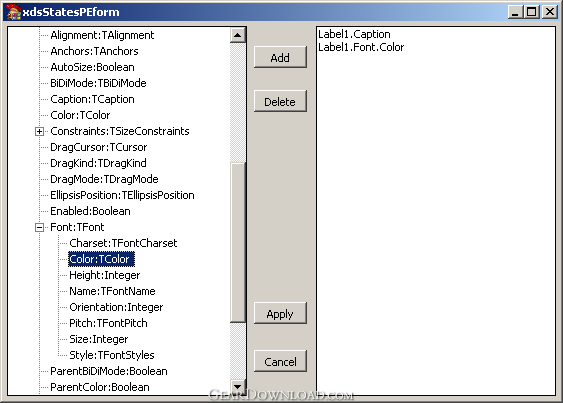Image resolution: width=563 pixels, height=403 pixels.
Task: Select Label1.Font.Color in the right list
Action: pos(361,47)
